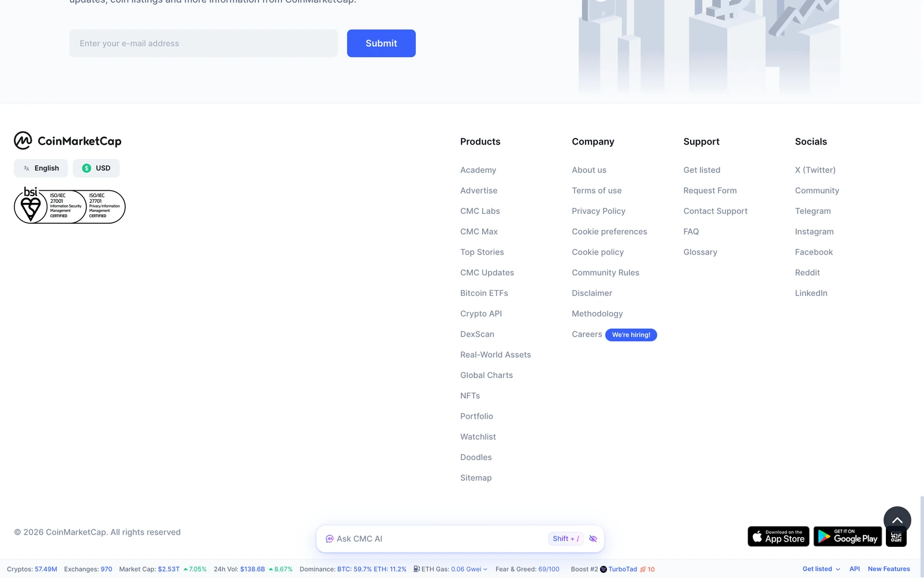Open New Features in status bar

(889, 569)
